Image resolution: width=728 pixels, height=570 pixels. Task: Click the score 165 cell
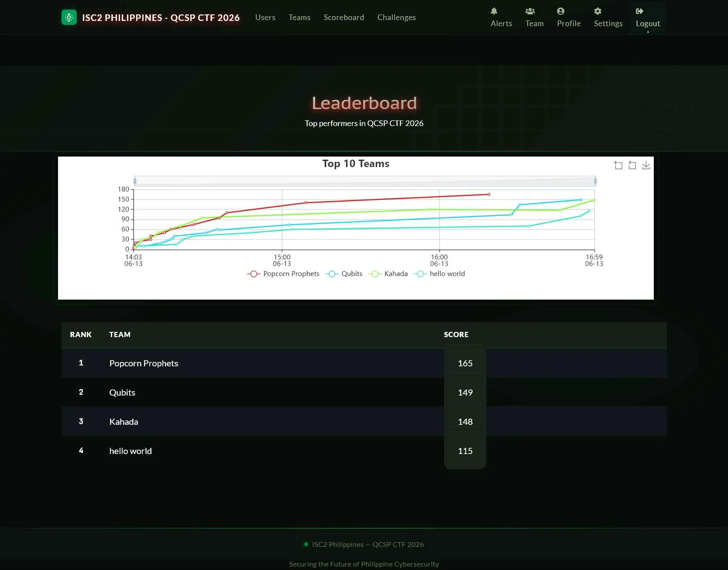465,363
